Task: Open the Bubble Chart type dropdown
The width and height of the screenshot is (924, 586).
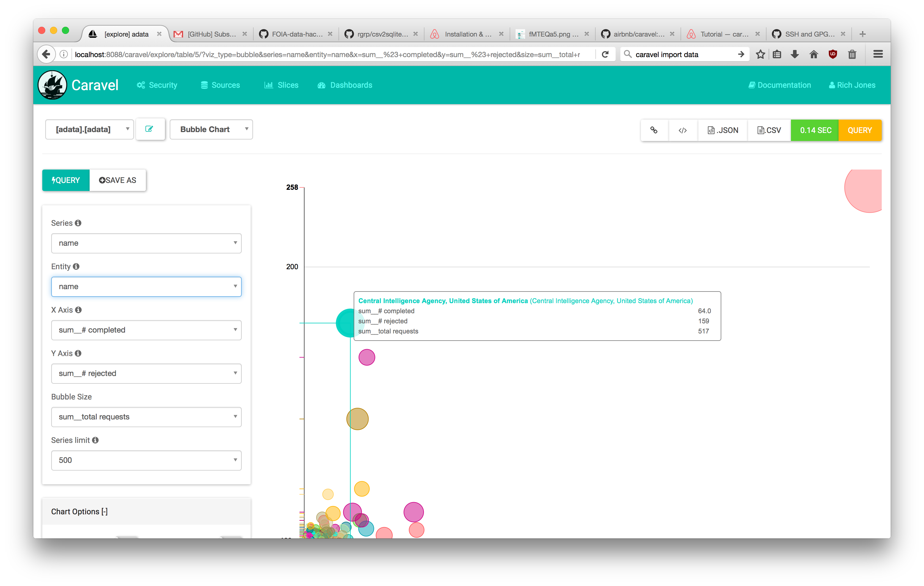Action: [x=211, y=130]
